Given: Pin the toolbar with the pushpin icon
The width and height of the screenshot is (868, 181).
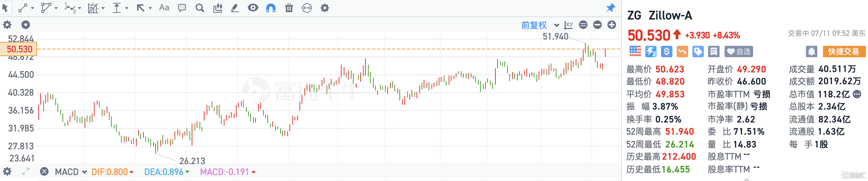Looking at the screenshot, I should point(611,8).
